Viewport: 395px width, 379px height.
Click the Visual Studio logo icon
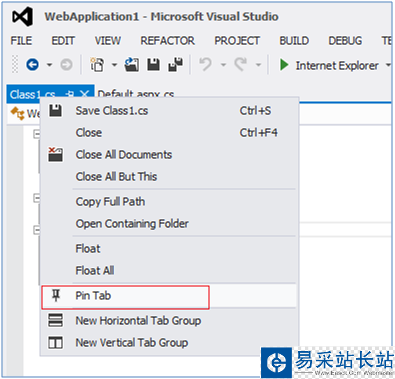click(x=22, y=17)
